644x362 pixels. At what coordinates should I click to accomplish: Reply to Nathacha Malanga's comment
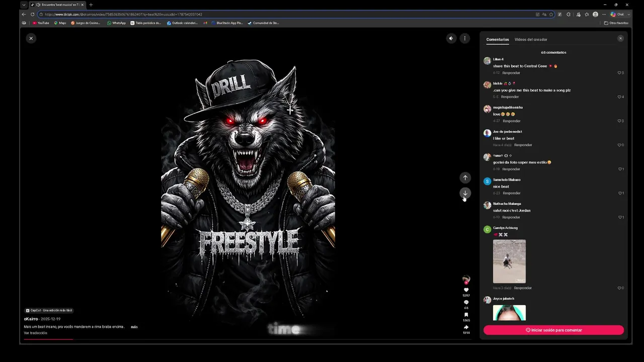(511, 217)
